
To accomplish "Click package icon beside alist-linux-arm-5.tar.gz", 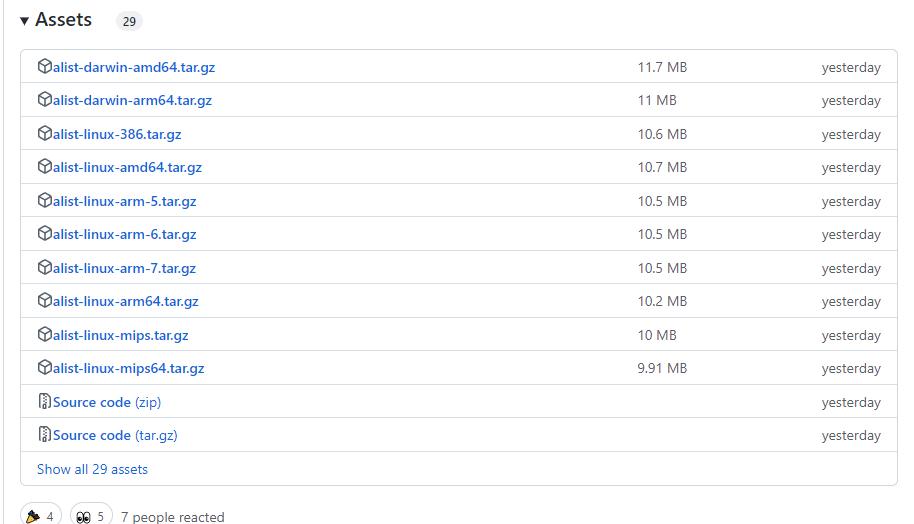I will click(44, 201).
